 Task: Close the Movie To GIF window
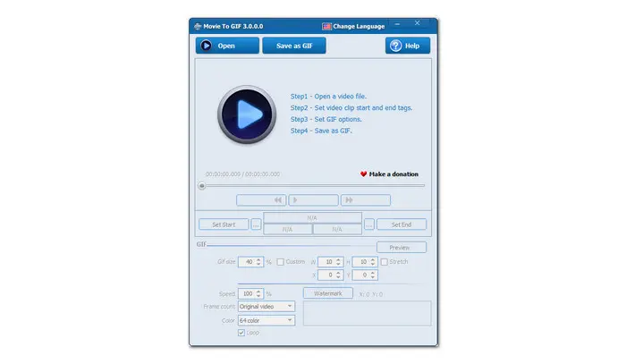pos(418,23)
